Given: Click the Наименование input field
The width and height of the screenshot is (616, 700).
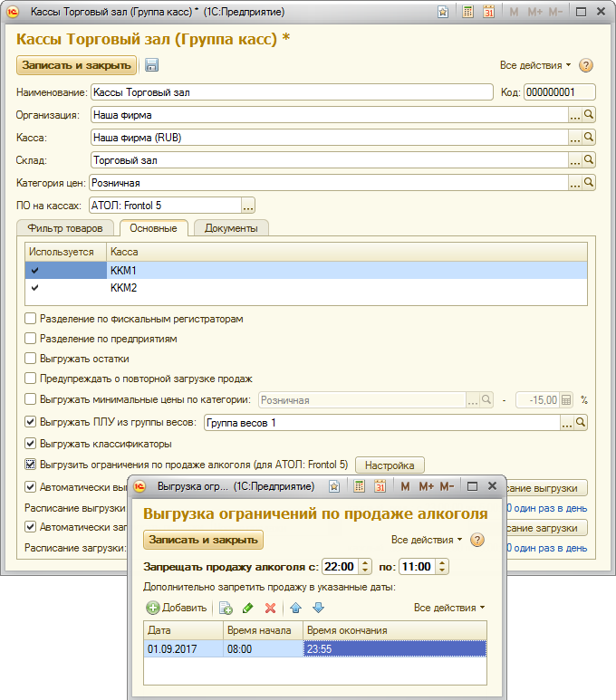Looking at the screenshot, I should [x=292, y=92].
